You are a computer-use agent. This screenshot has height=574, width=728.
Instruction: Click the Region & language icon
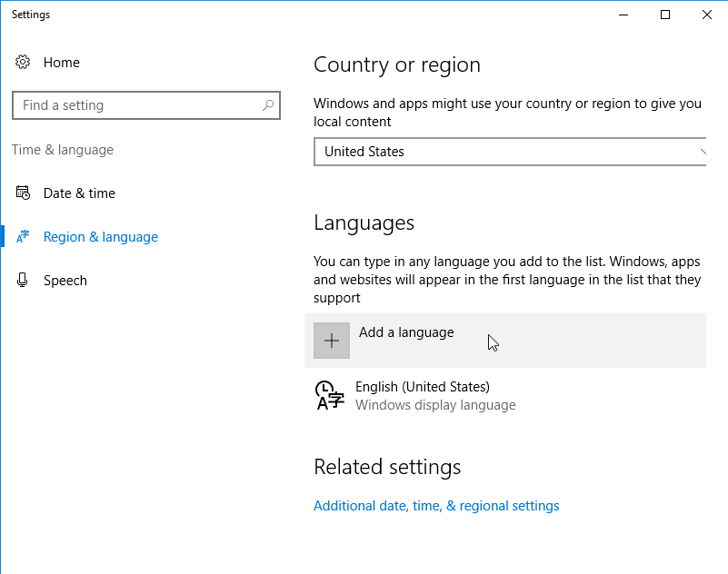point(23,236)
